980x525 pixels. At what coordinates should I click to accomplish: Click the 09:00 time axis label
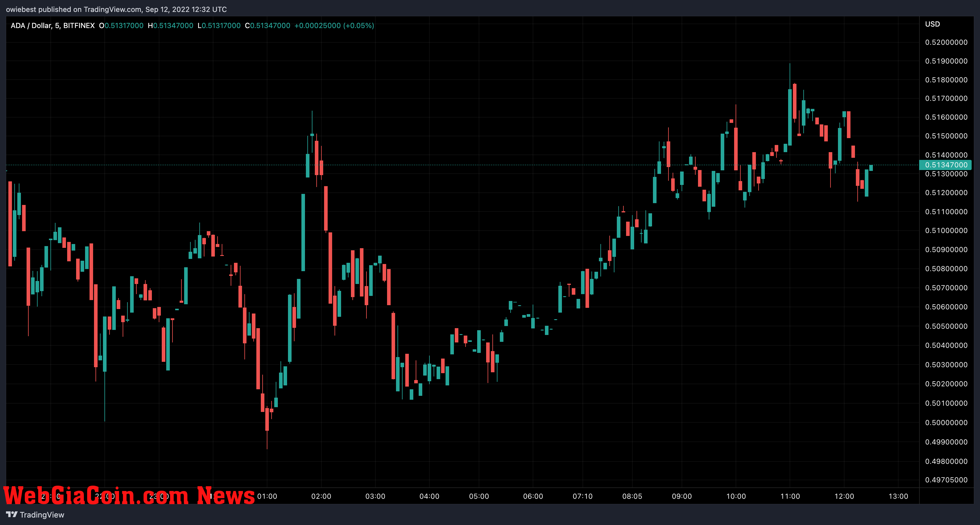(682, 496)
